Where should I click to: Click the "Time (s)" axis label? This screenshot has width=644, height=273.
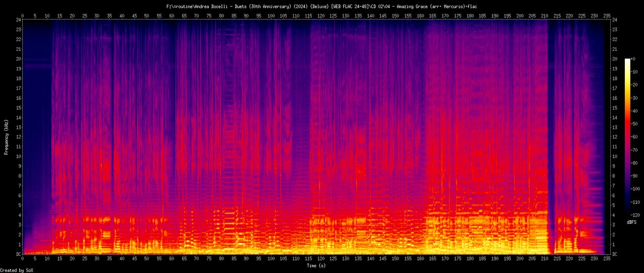tap(315, 265)
